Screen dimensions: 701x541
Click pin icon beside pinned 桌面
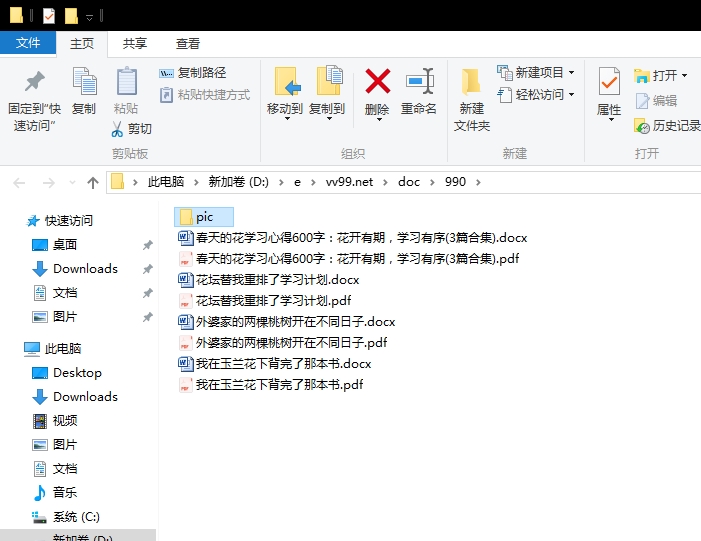pyautogui.click(x=148, y=245)
